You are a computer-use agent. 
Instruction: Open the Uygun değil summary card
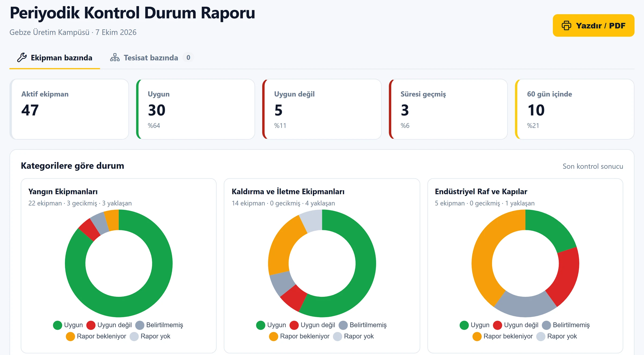point(322,109)
